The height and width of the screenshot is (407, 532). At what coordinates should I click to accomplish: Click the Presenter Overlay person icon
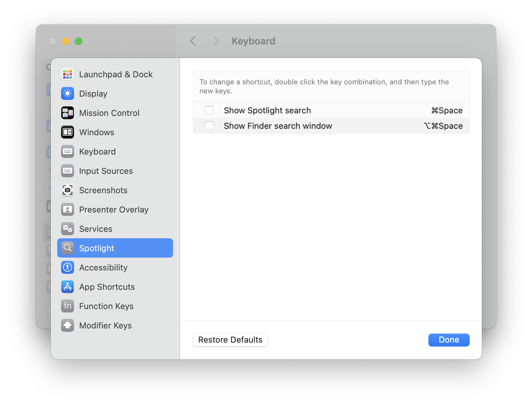[x=68, y=210]
